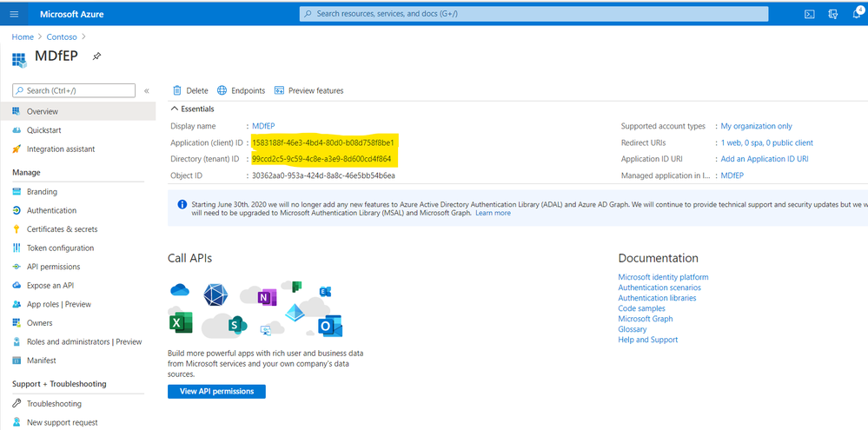The width and height of the screenshot is (868, 430).
Task: Click Learn more in the ADAL banner
Action: pyautogui.click(x=494, y=213)
